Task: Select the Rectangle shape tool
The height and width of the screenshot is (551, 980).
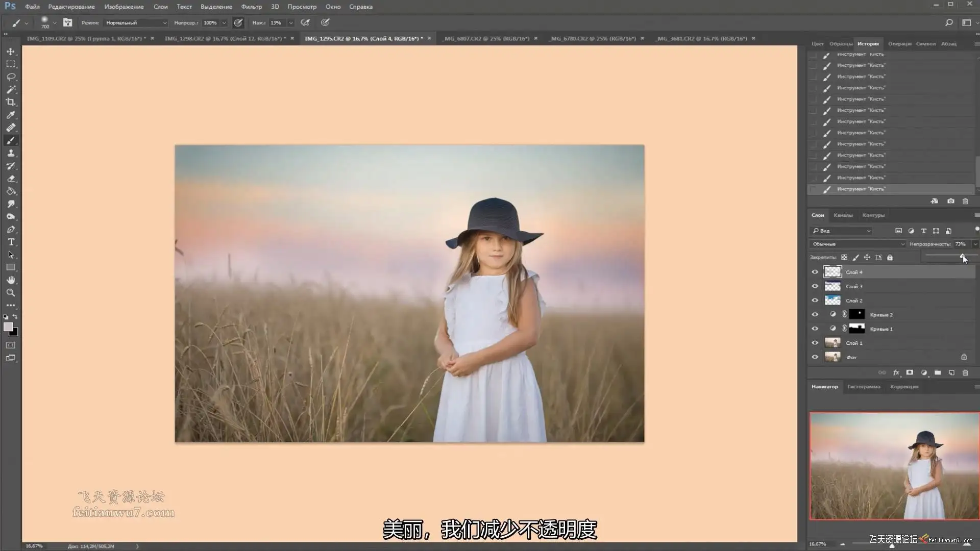Action: point(11,267)
